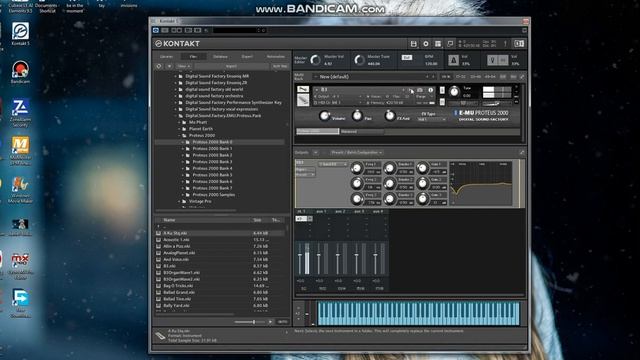Open the workspace view layout menu
640x360 pixels.
point(438,44)
